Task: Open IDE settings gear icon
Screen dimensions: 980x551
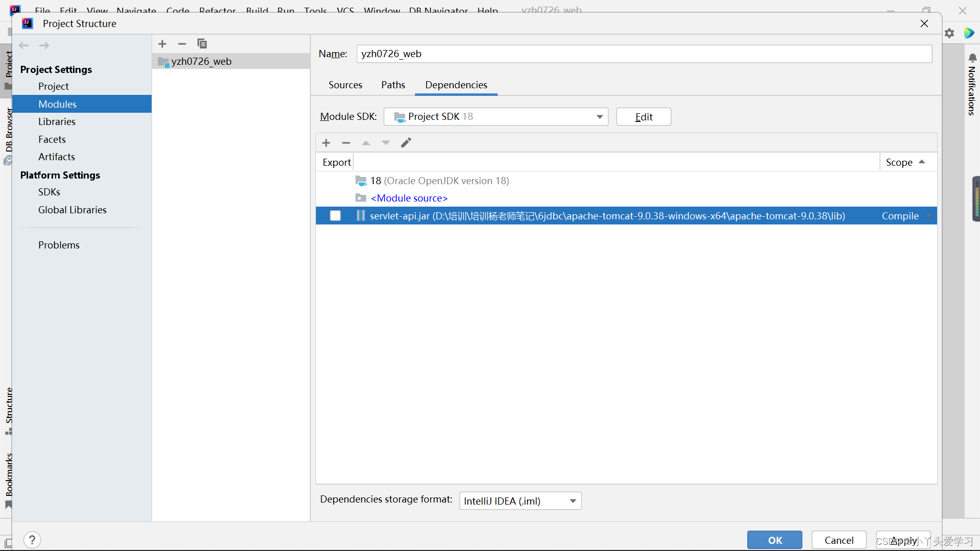Action: pos(949,33)
